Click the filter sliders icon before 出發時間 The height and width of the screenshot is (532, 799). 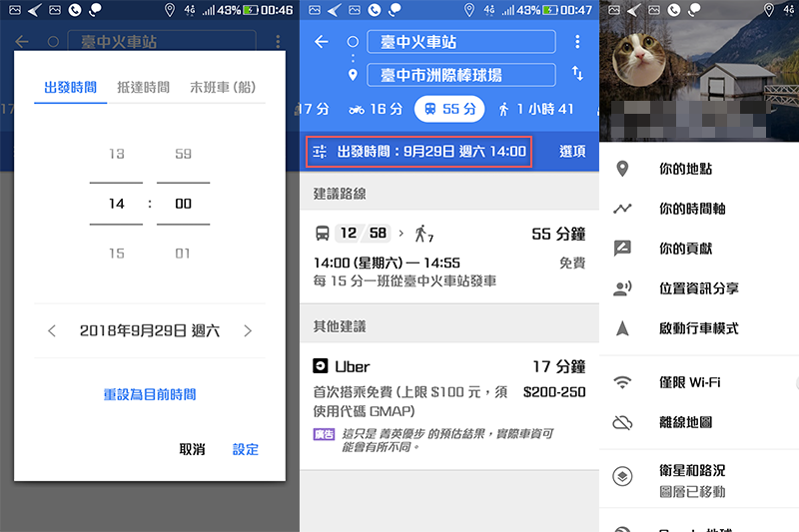tap(320, 151)
